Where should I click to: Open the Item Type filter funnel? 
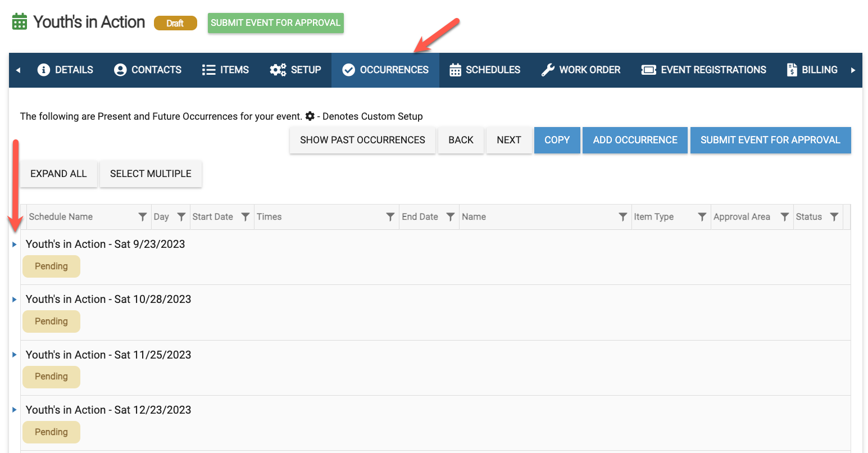pos(702,217)
